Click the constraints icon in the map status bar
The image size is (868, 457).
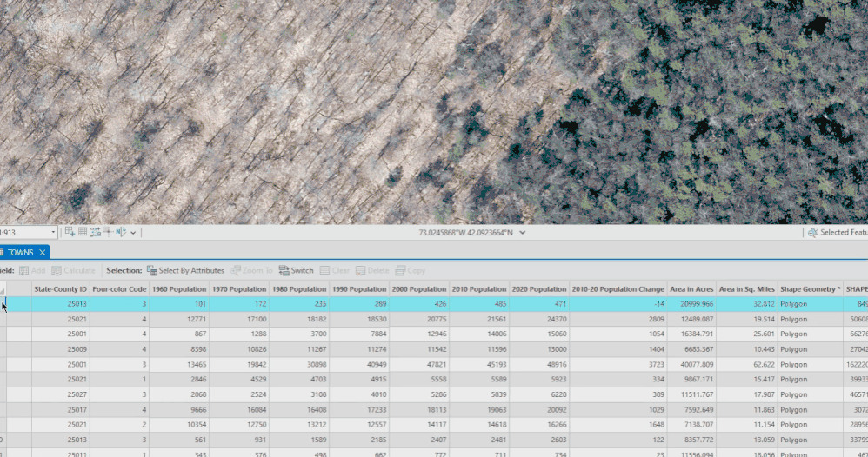pos(95,232)
